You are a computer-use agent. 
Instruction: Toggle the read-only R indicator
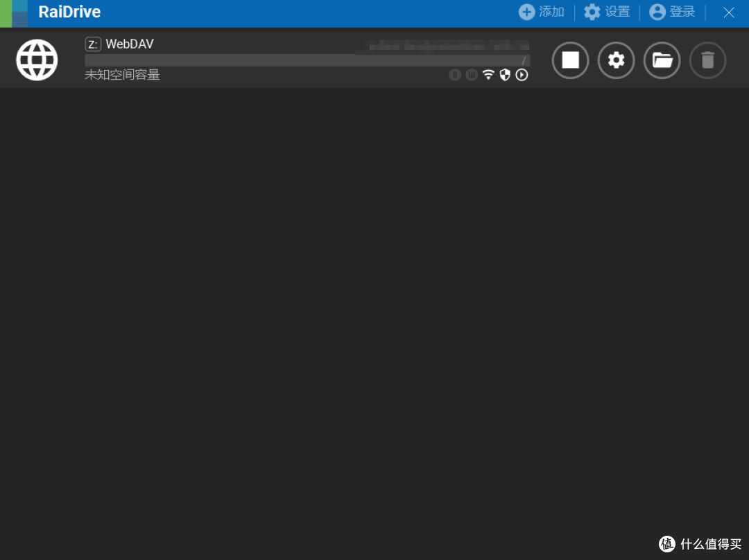[x=455, y=75]
